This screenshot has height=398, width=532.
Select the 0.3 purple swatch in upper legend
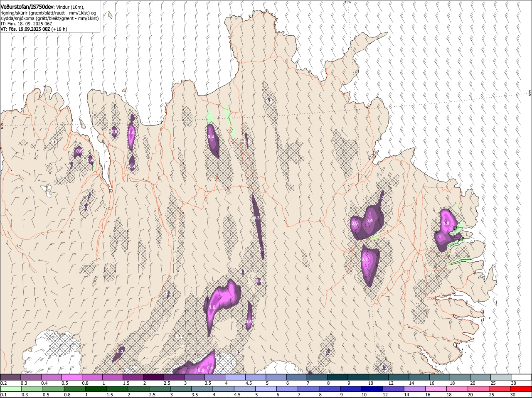[31, 377]
